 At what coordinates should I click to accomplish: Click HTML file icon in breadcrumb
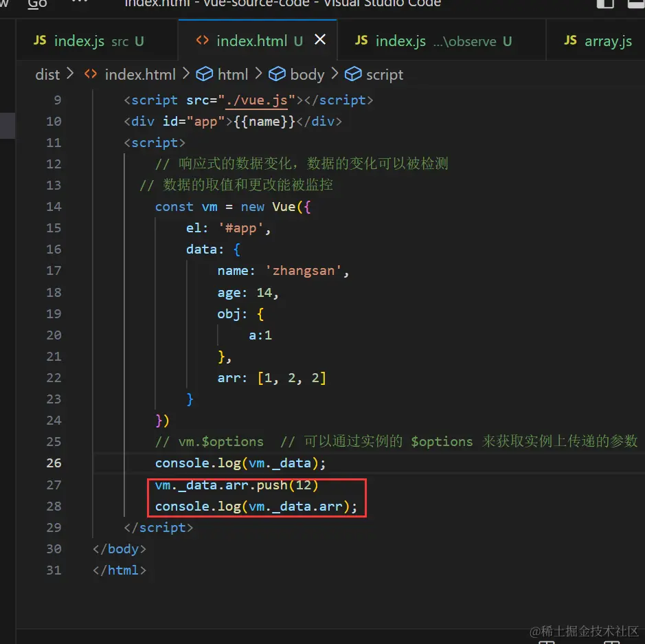tap(91, 74)
